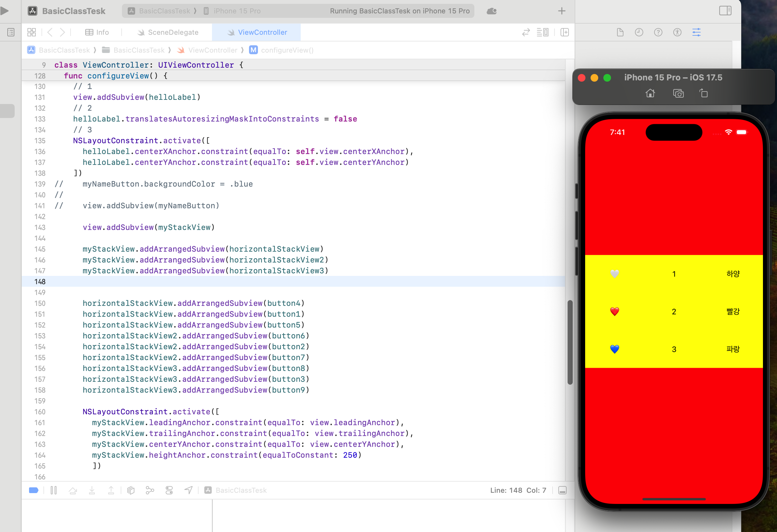Click view.addSubview(myStackView) code line

148,227
